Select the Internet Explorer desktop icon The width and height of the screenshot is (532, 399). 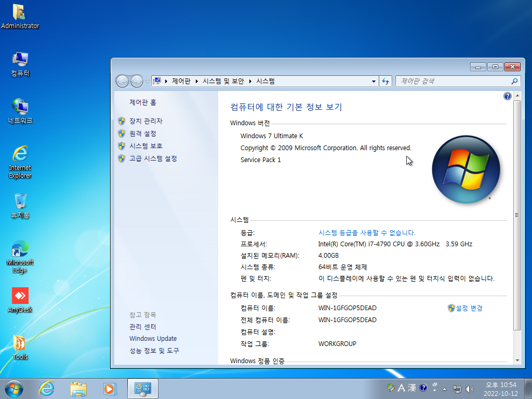20,162
